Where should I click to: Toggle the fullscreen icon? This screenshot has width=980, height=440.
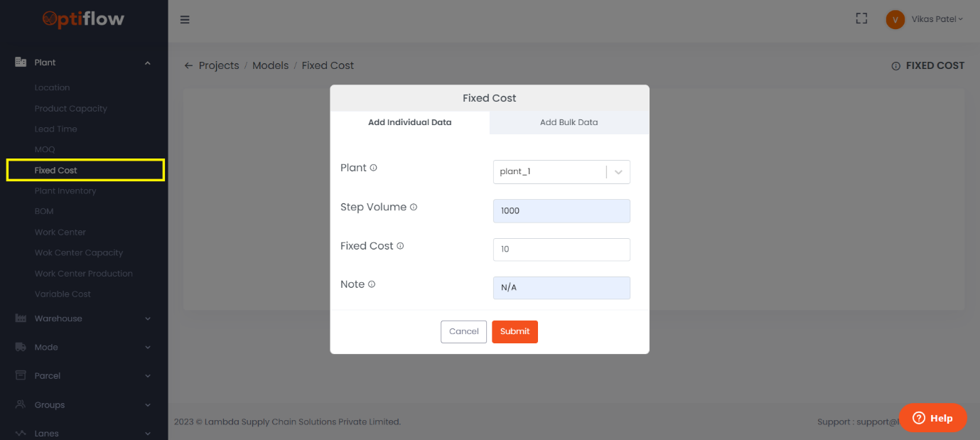[861, 19]
